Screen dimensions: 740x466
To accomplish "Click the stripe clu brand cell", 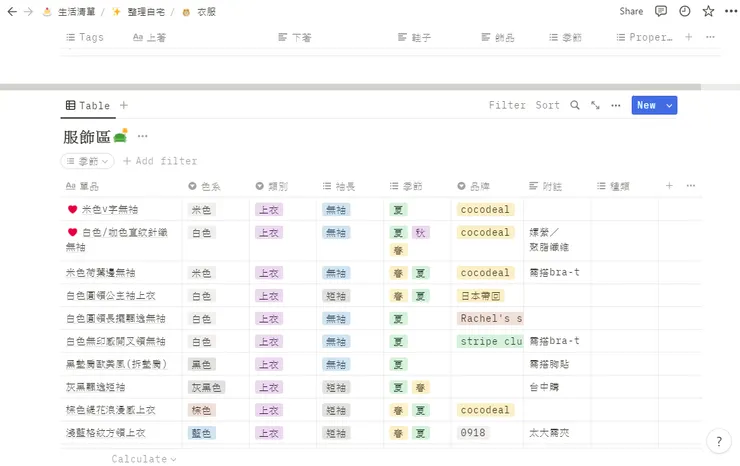I will pyautogui.click(x=490, y=341).
